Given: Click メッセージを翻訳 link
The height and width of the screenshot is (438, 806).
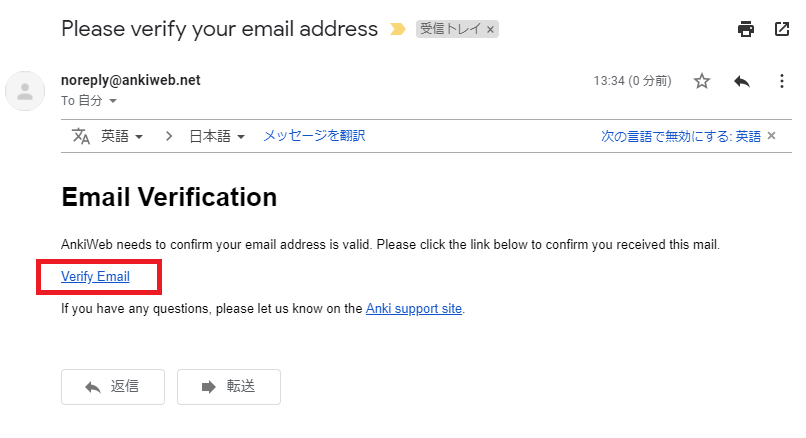Looking at the screenshot, I should coord(314,136).
